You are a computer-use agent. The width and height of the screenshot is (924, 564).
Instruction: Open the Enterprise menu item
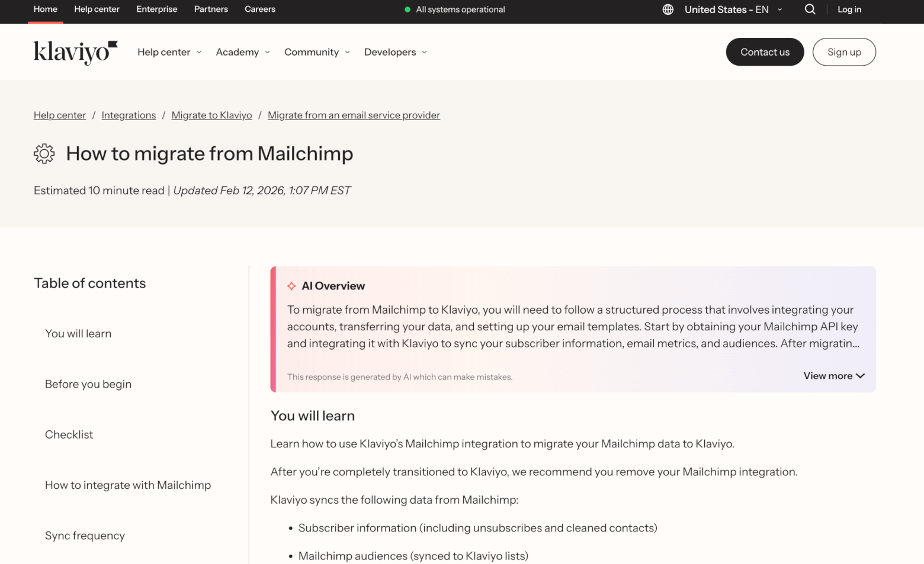[156, 9]
